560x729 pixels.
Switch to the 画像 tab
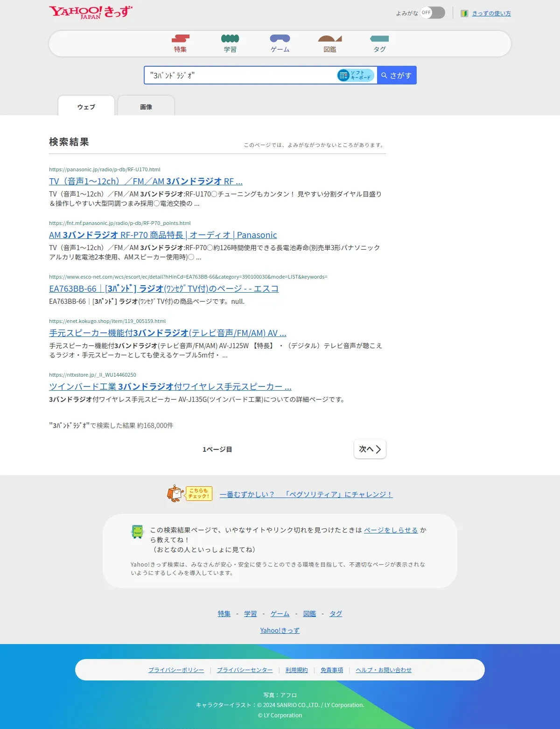click(146, 106)
